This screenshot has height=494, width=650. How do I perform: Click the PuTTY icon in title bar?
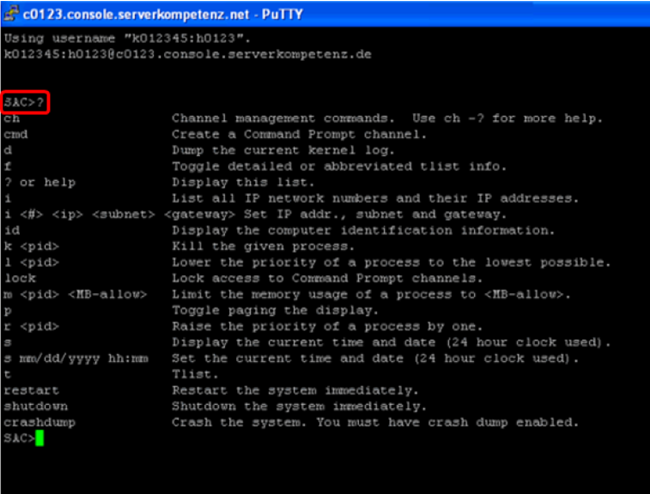pos(14,11)
